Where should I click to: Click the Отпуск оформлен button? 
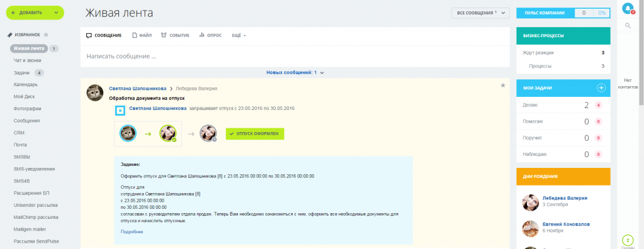255,134
